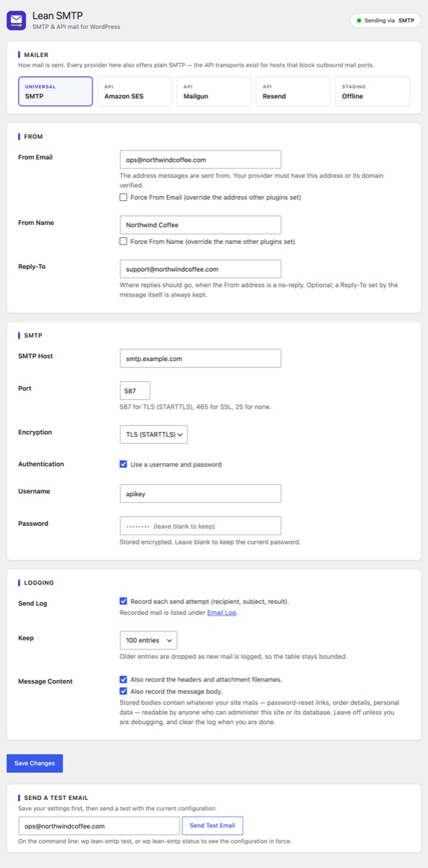This screenshot has height=868, width=428.
Task: Click the Save Changes button
Action: point(35,763)
